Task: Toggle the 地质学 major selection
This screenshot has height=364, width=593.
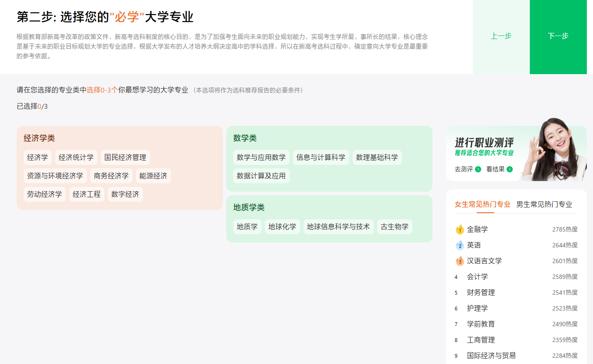Action: point(247,227)
